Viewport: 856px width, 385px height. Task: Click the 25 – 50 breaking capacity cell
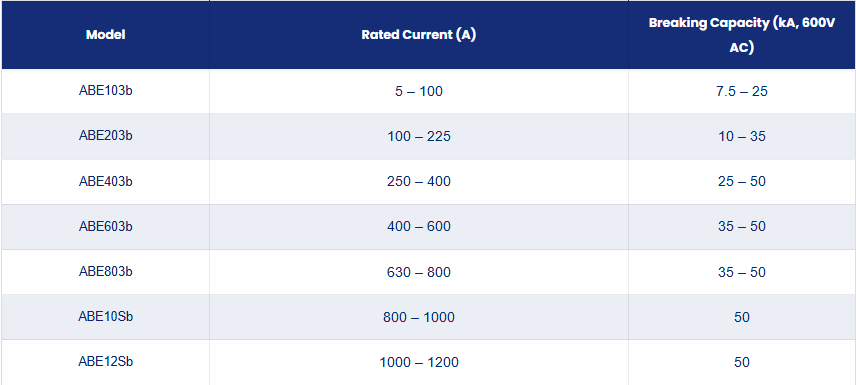coord(742,182)
